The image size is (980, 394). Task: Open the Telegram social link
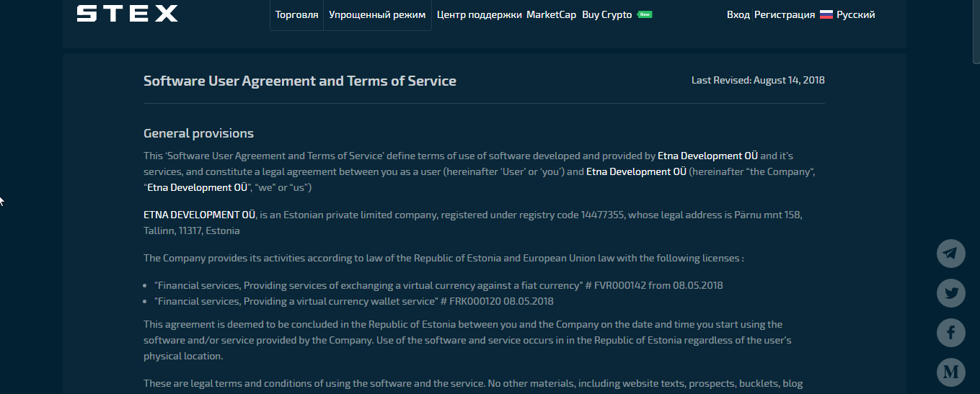coord(950,254)
